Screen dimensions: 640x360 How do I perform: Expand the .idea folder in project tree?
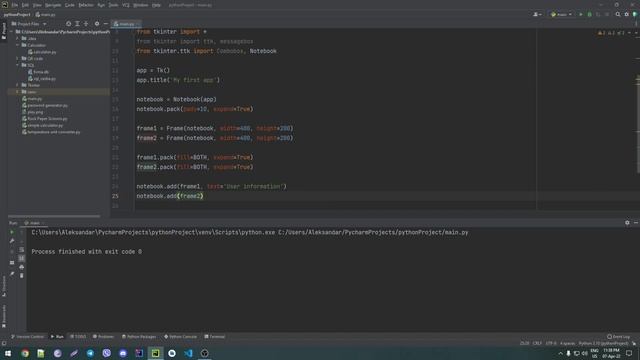pos(18,38)
